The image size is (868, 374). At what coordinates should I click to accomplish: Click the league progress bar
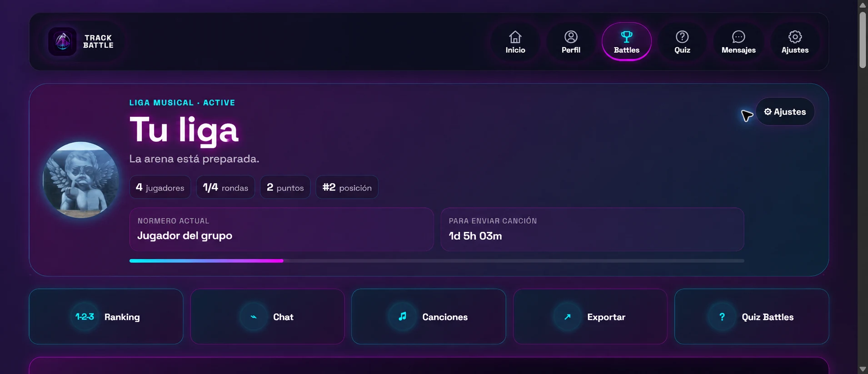[437, 261]
